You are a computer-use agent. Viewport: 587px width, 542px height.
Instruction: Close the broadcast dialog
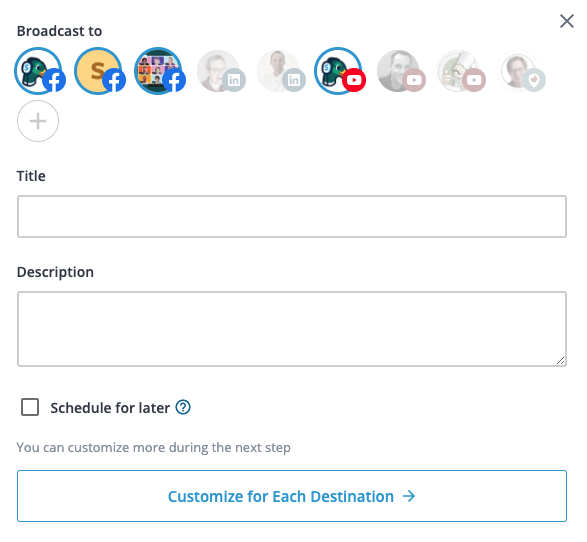coord(567,21)
